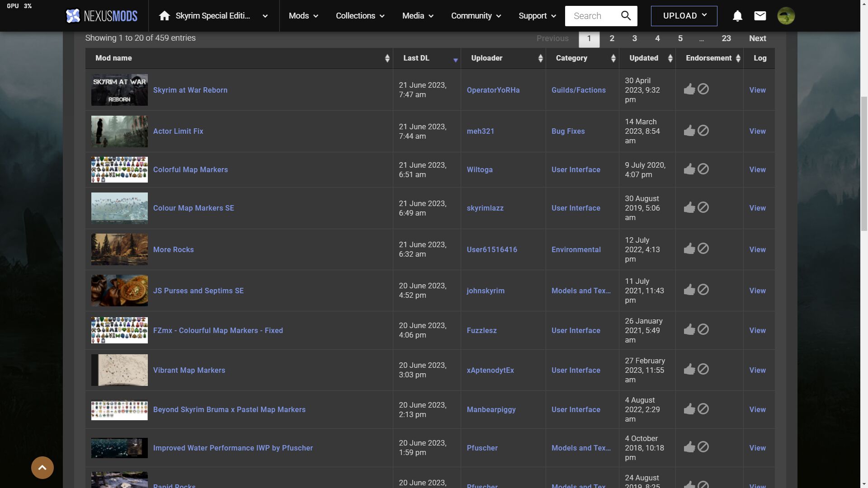Open the user avatar menu
The width and height of the screenshot is (868, 488).
click(786, 16)
